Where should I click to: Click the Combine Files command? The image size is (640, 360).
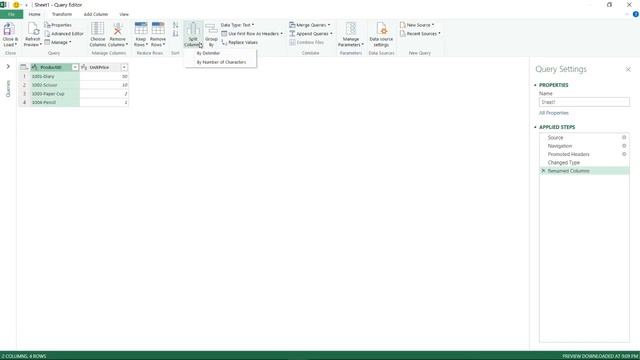pos(307,42)
